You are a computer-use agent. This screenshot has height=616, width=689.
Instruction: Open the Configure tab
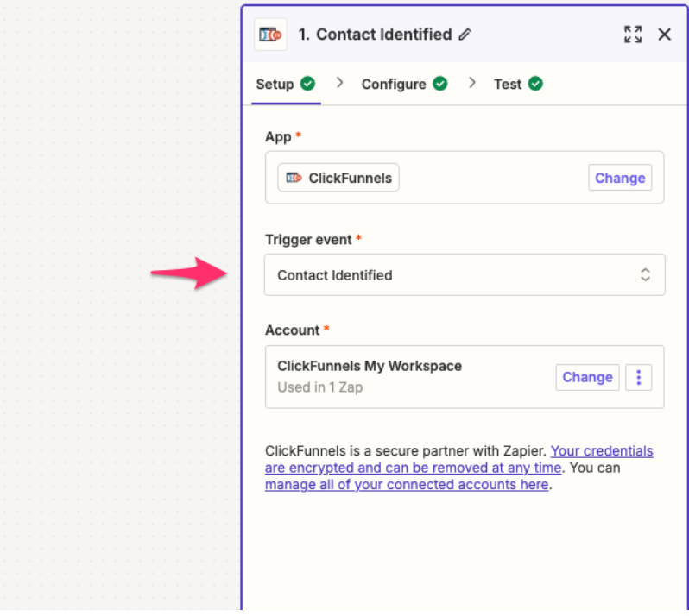(x=394, y=85)
